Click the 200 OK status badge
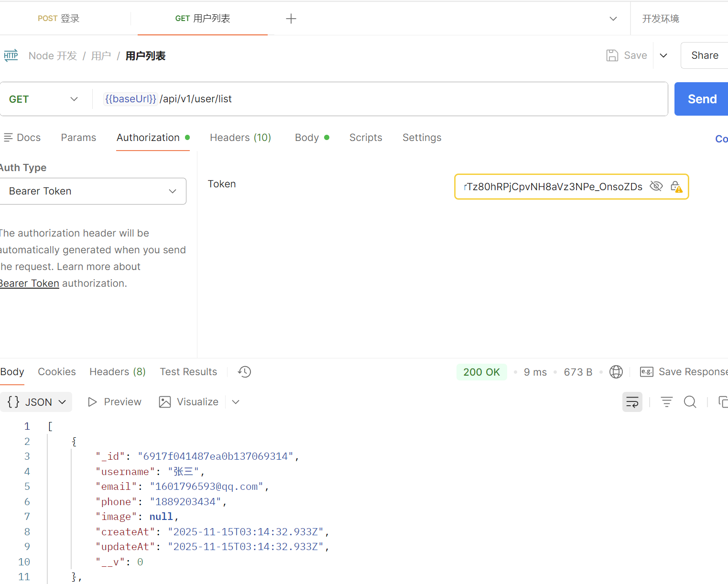 [481, 372]
